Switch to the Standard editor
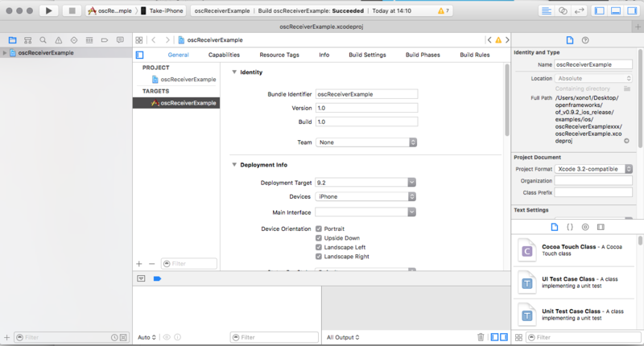The image size is (644, 346). pyautogui.click(x=547, y=10)
